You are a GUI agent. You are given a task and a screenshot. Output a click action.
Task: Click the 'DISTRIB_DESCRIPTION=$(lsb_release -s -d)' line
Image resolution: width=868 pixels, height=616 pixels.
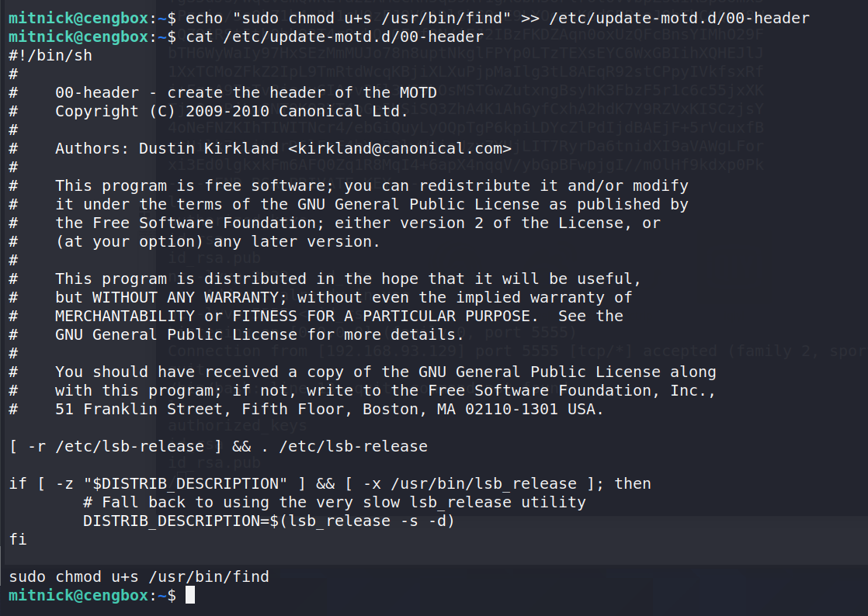[269, 521]
